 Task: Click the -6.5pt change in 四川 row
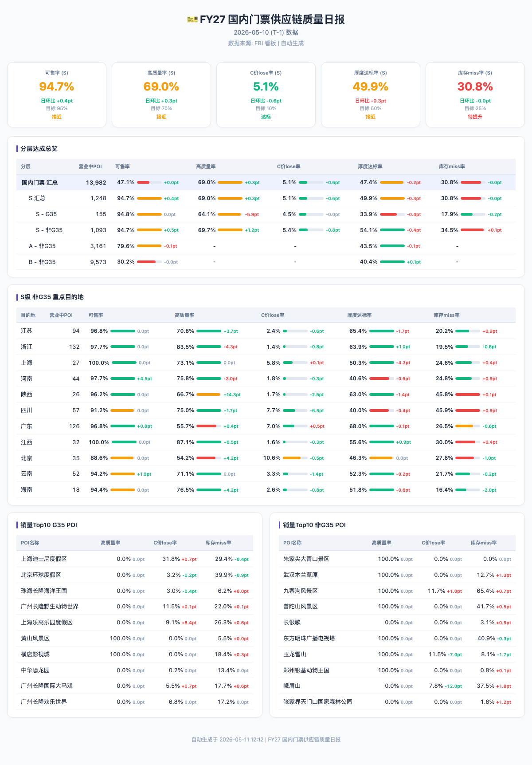(317, 410)
